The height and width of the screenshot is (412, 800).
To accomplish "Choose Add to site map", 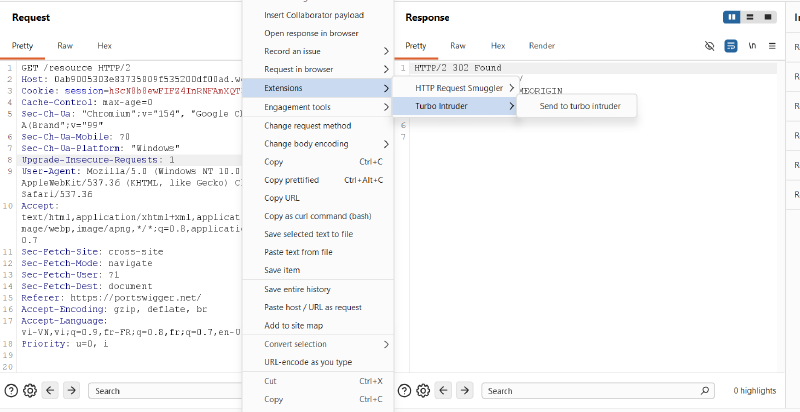I will coord(318,326).
